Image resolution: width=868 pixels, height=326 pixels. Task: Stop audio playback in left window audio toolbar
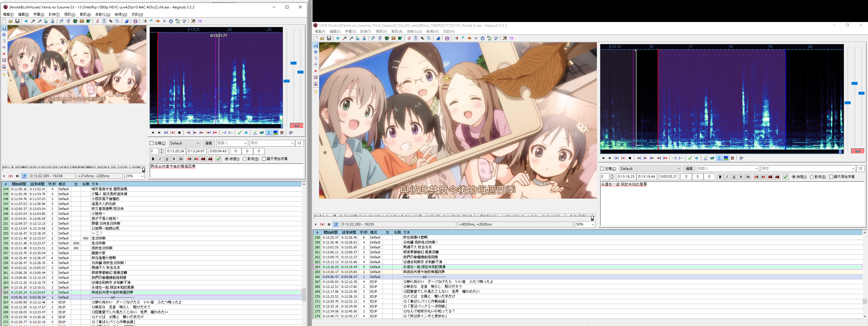click(x=179, y=133)
